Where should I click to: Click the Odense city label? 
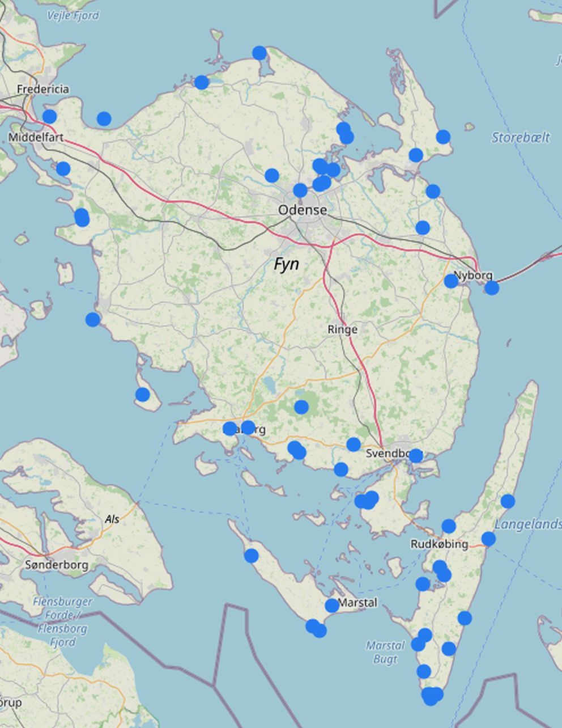click(x=302, y=210)
